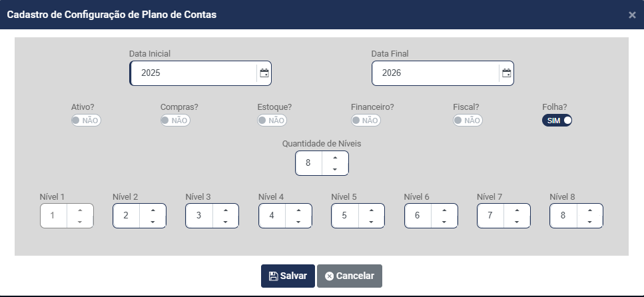The width and height of the screenshot is (644, 297).
Task: Click the Nível 4 number field
Action: (x=272, y=216)
